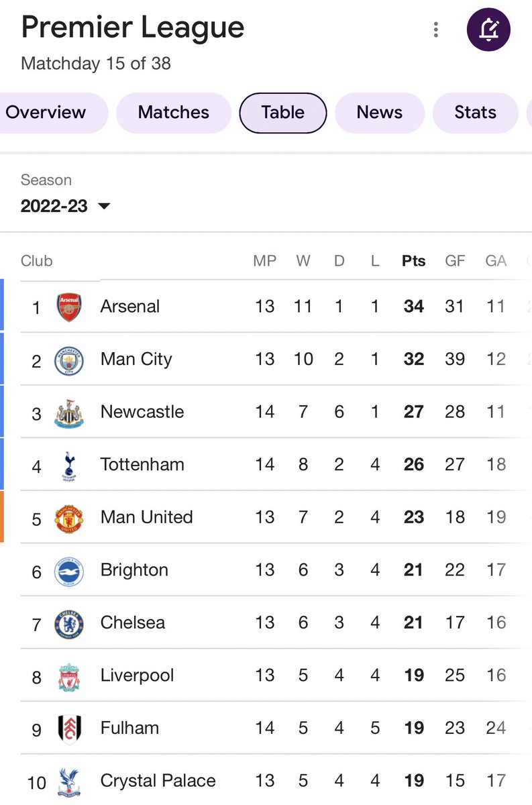Screen dimensions: 532x805
Task: Click the Arsenal club crest
Action: click(x=69, y=307)
